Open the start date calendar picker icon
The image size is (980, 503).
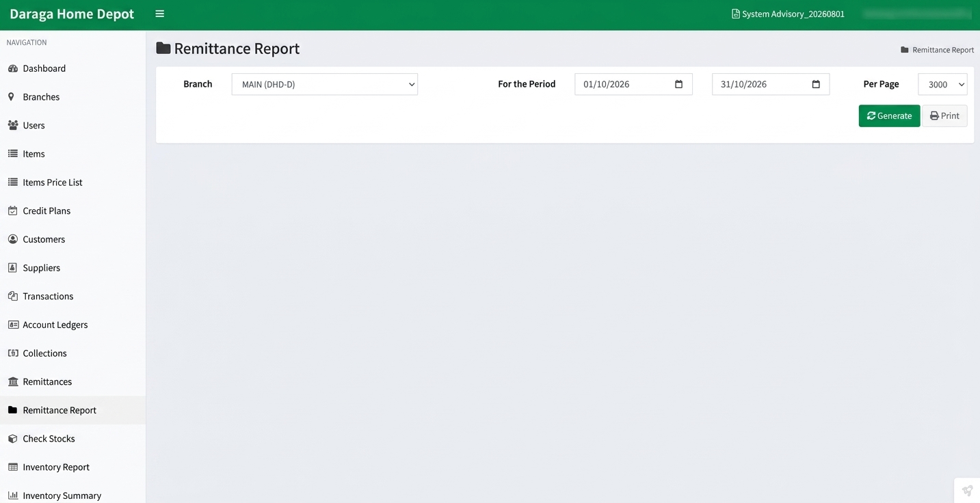click(678, 84)
